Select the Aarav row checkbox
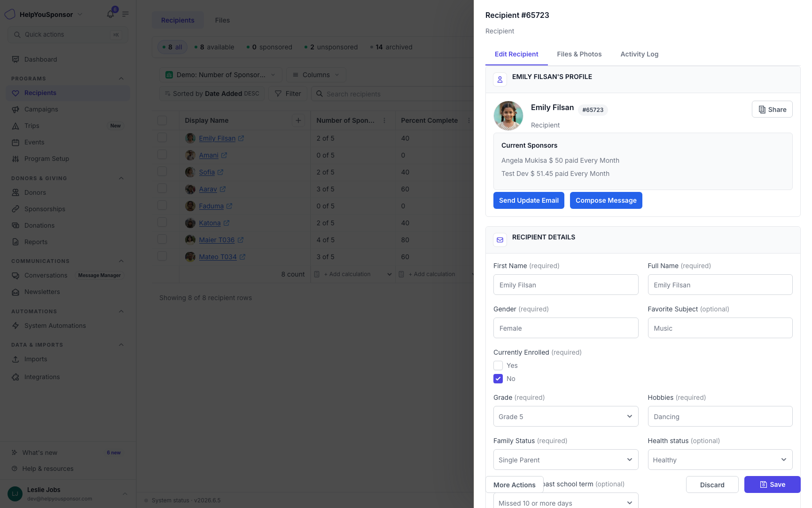This screenshot has width=812, height=508. [x=162, y=188]
